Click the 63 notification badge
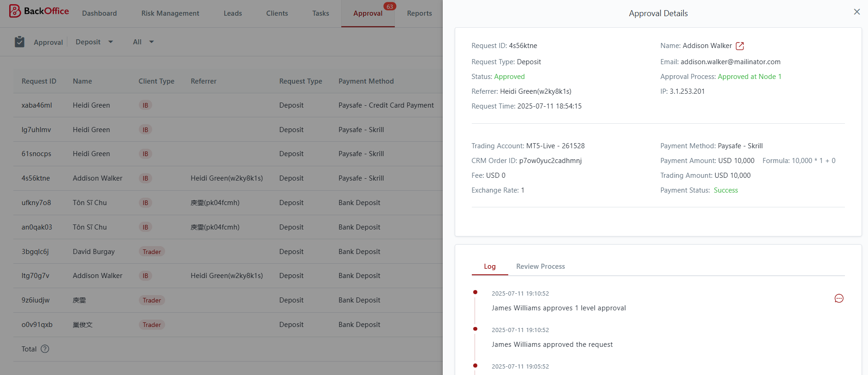Viewport: 868px width, 375px height. [390, 6]
